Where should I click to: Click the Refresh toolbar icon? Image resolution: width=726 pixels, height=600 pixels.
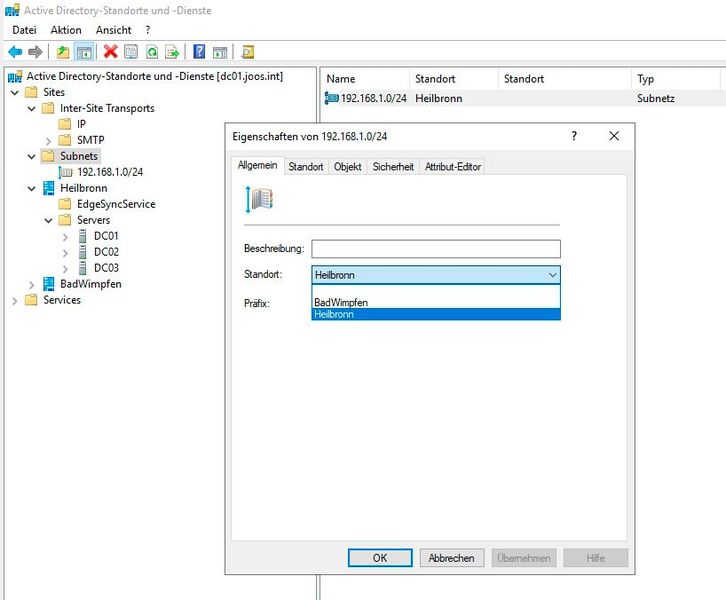pyautogui.click(x=152, y=52)
